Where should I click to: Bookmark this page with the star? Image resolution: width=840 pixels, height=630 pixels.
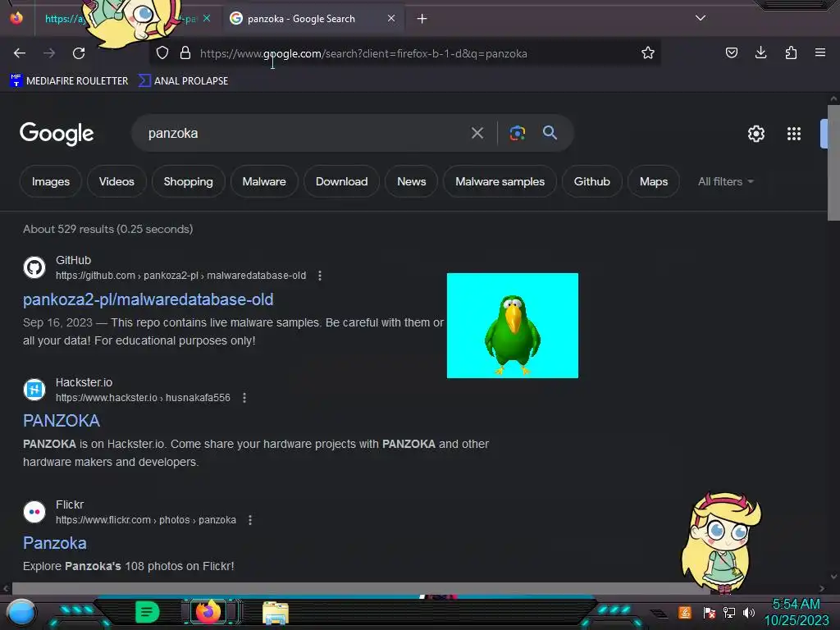point(648,53)
